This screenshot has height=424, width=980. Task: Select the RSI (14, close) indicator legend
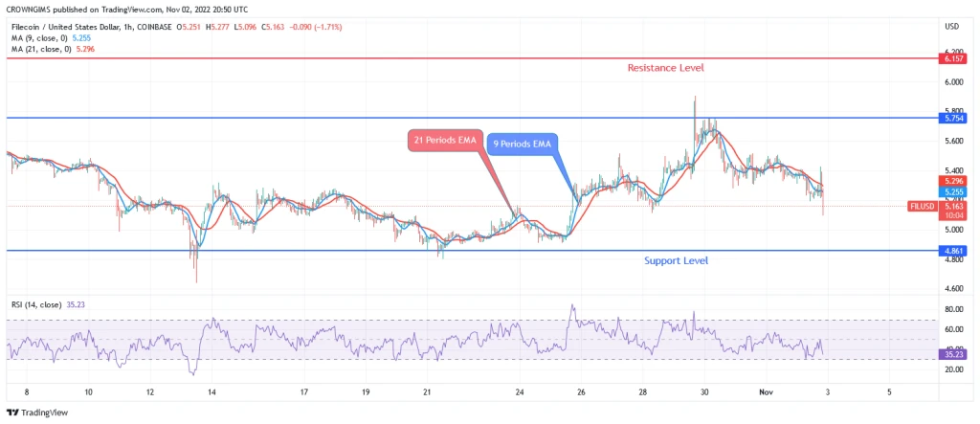pos(48,304)
